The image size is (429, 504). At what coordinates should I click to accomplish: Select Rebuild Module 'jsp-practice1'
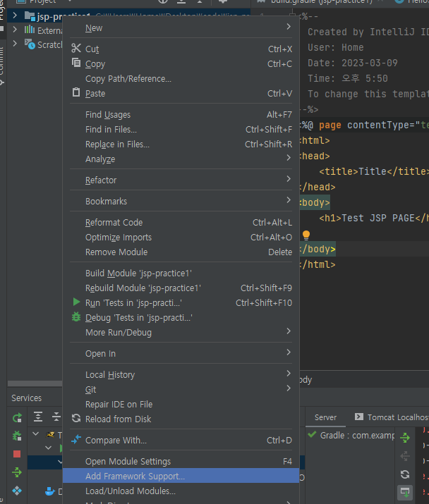pos(181,288)
